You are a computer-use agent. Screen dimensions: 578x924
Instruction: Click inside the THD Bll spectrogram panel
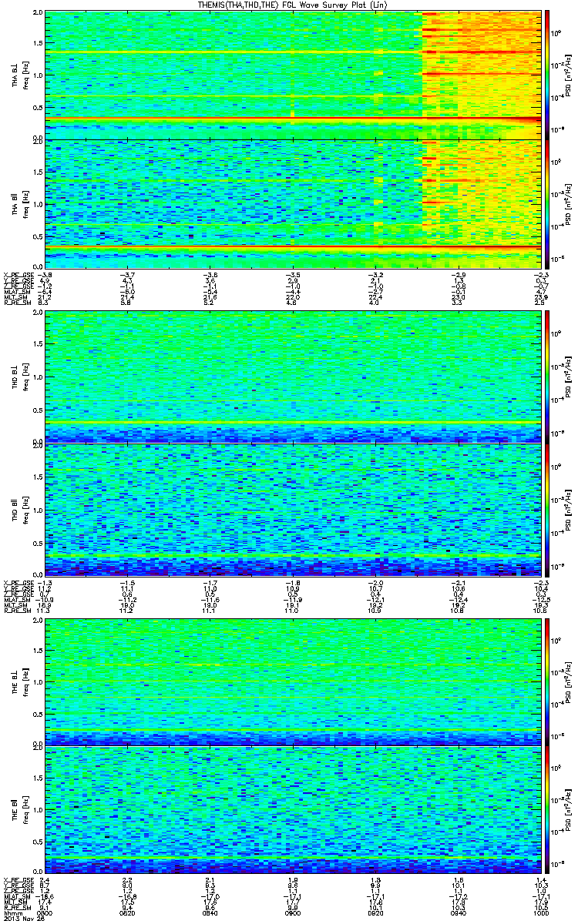(293, 509)
